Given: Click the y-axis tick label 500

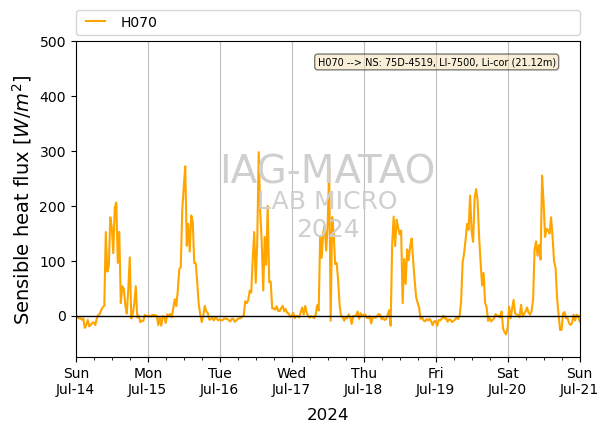Looking at the screenshot, I should 53,42.
